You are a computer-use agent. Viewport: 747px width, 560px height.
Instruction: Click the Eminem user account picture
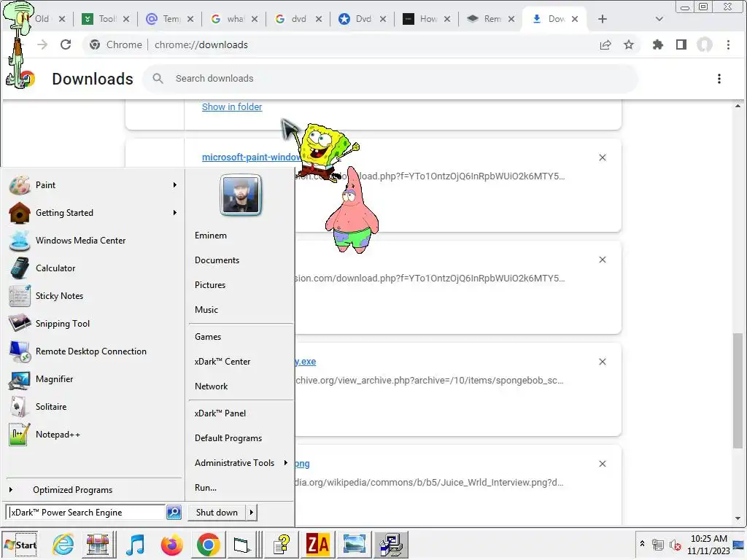pos(241,195)
